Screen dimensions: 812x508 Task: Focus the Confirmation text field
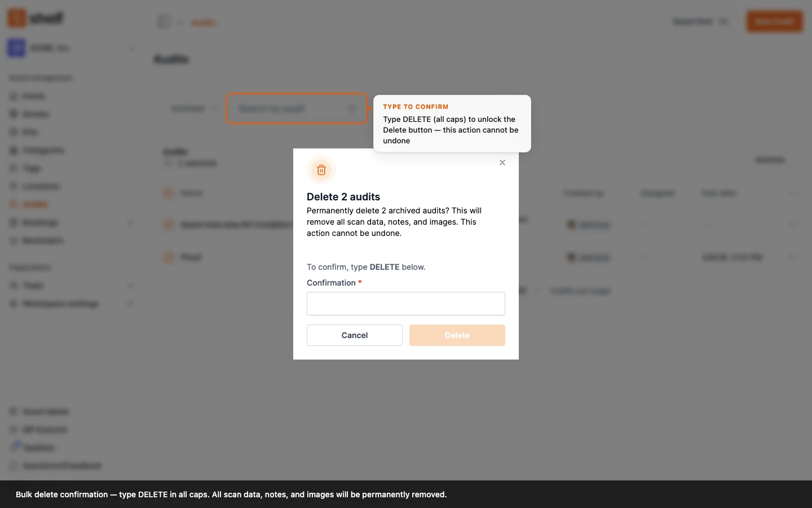tap(406, 304)
